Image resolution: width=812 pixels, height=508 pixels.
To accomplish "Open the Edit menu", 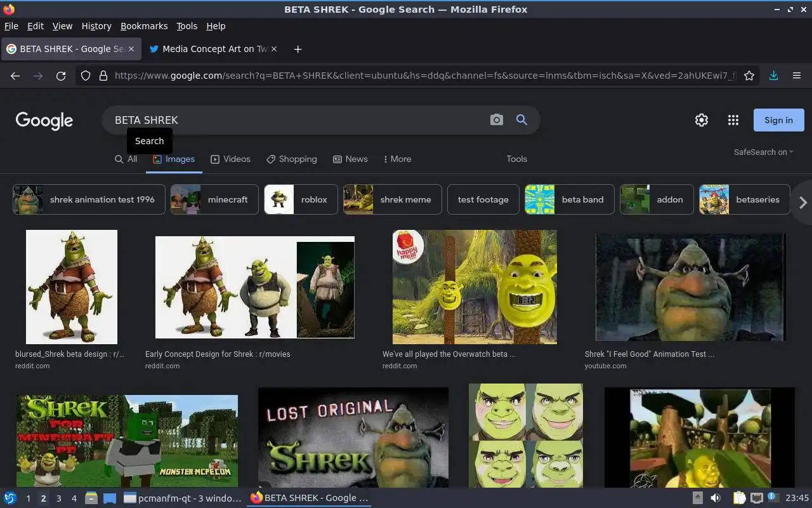I will tap(36, 26).
